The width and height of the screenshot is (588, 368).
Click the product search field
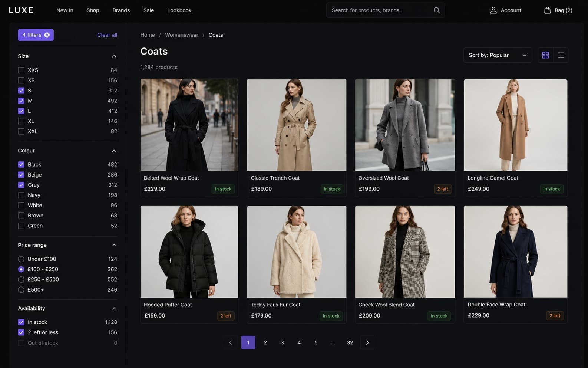(386, 10)
